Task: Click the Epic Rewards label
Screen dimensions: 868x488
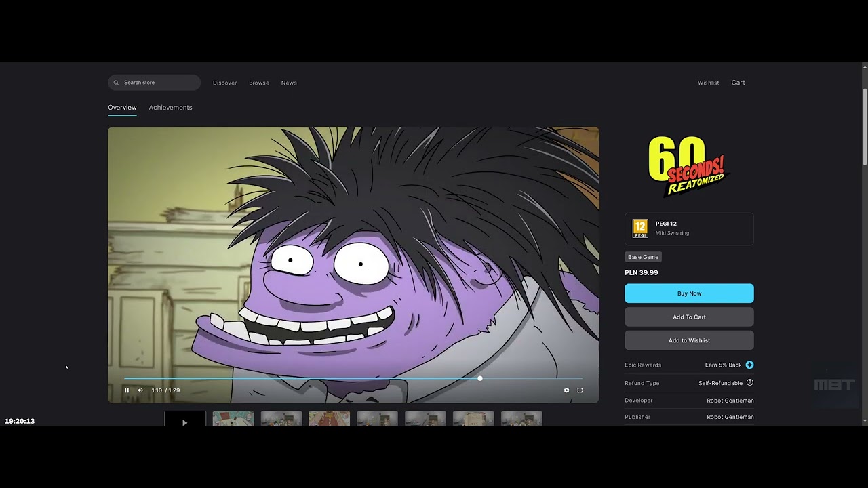Action: click(643, 365)
